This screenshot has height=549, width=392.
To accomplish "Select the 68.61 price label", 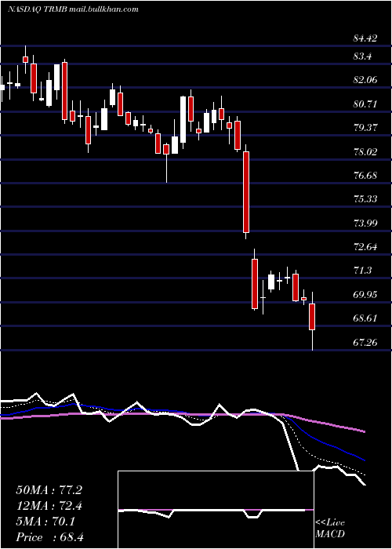I will (x=365, y=318).
